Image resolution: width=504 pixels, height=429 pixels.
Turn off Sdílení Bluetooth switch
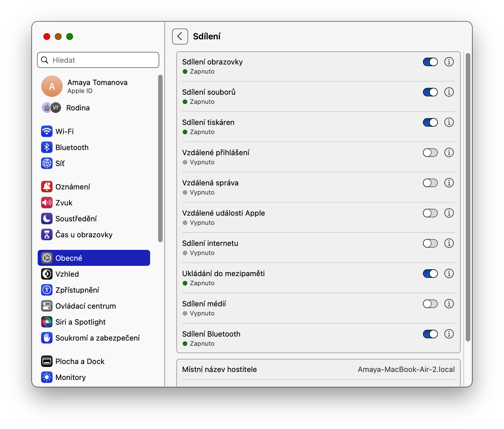point(430,334)
